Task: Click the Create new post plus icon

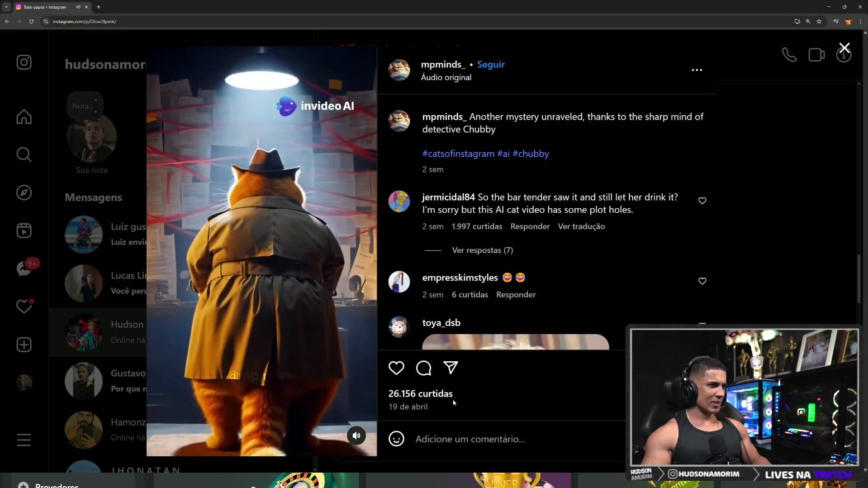Action: coord(24,345)
